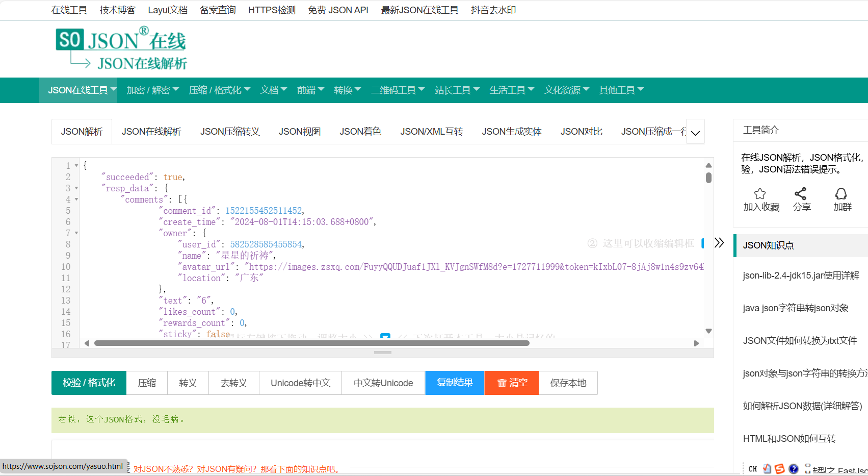Image resolution: width=868 pixels, height=476 pixels.
Task: Open the Layui文档 top link
Action: 168,10
